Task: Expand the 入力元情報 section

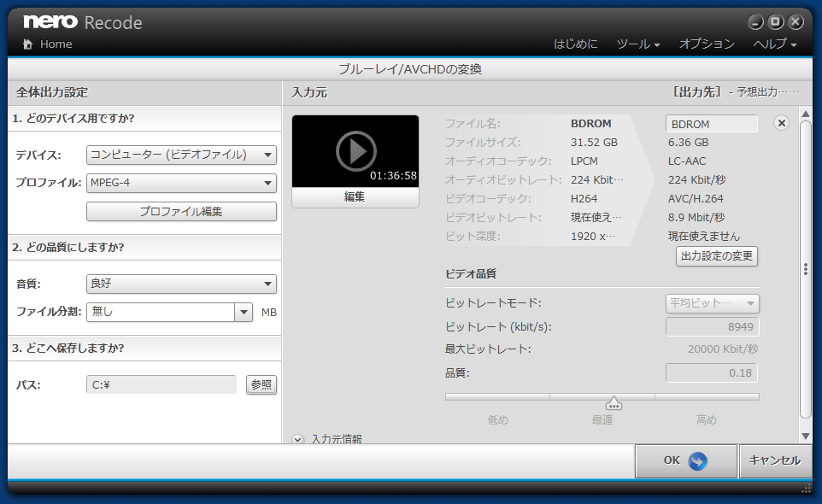Action: [x=298, y=439]
